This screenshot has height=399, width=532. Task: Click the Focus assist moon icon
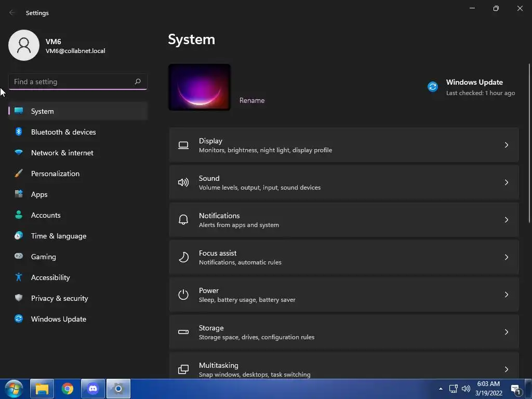(x=183, y=257)
